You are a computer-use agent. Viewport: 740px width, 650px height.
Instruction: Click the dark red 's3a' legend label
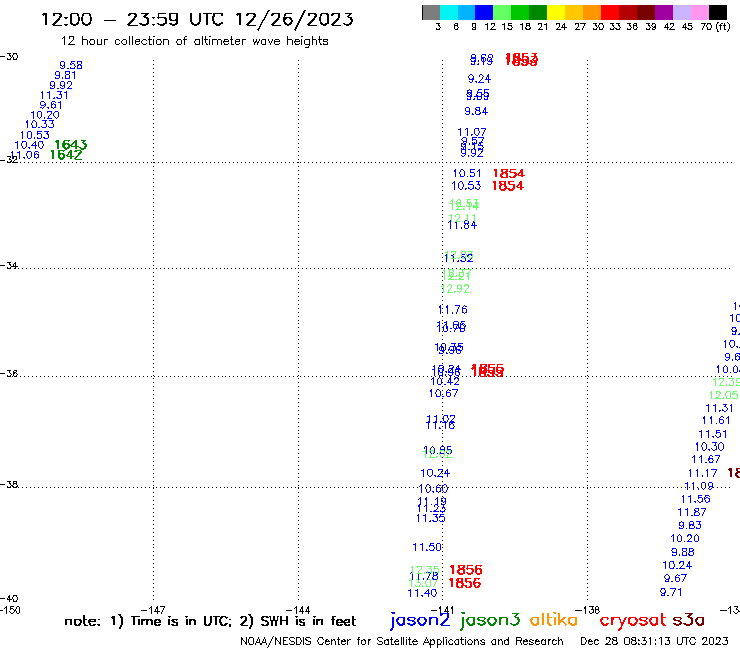coord(689,620)
